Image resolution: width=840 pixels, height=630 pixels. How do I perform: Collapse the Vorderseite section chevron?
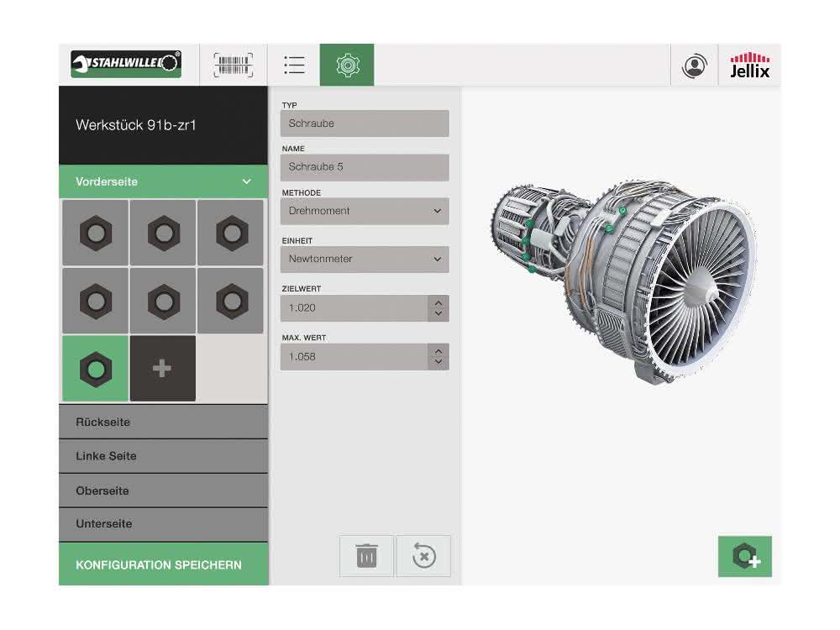(246, 181)
